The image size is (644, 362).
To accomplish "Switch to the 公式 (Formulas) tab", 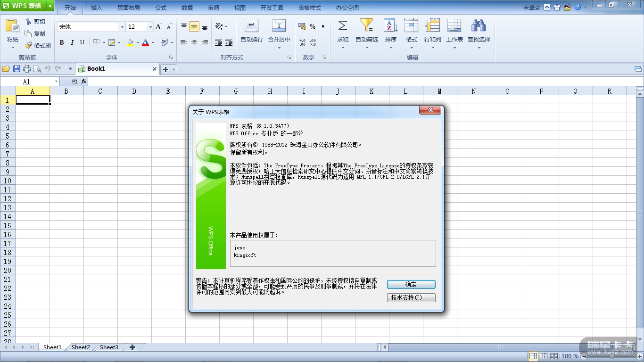I will (161, 8).
